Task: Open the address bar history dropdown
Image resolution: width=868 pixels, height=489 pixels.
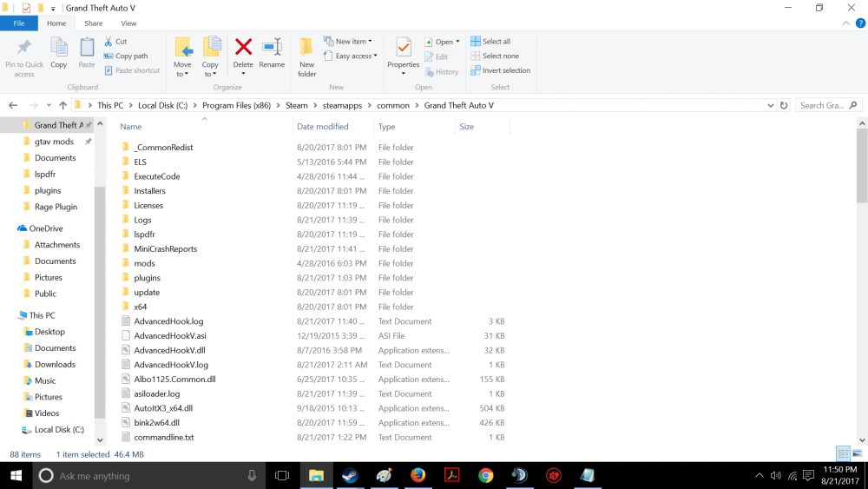Action: coord(770,105)
